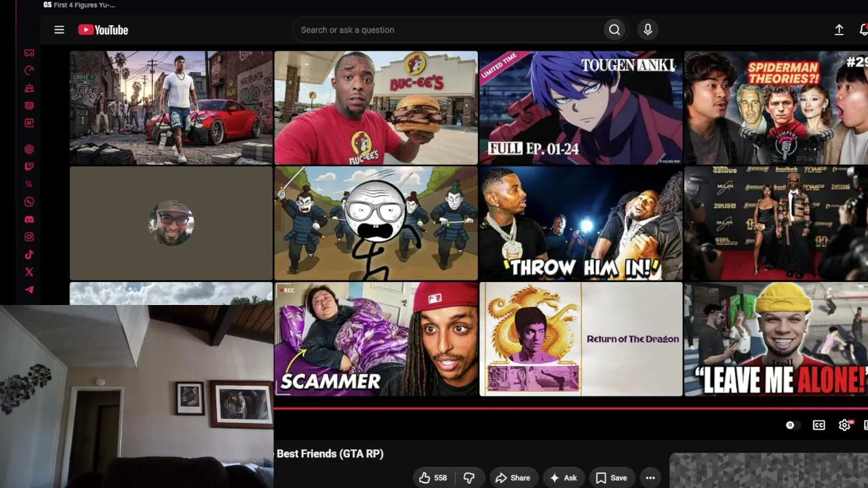Open the Buc-ee's burger video thumbnail

click(376, 108)
